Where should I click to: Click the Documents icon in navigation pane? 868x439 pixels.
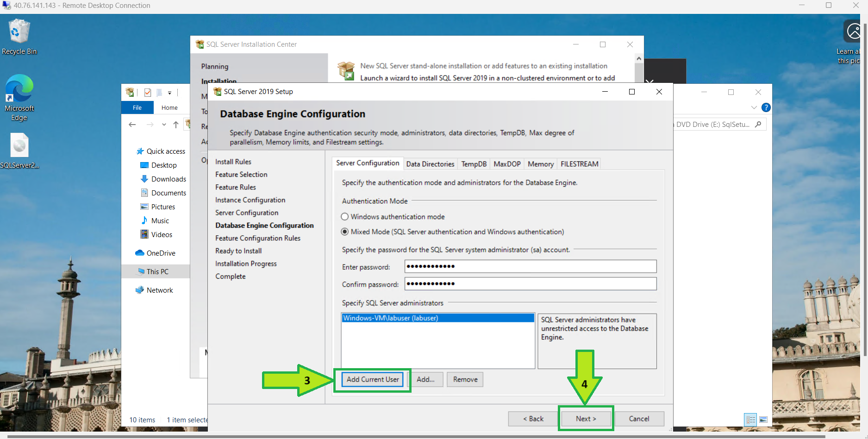click(144, 193)
